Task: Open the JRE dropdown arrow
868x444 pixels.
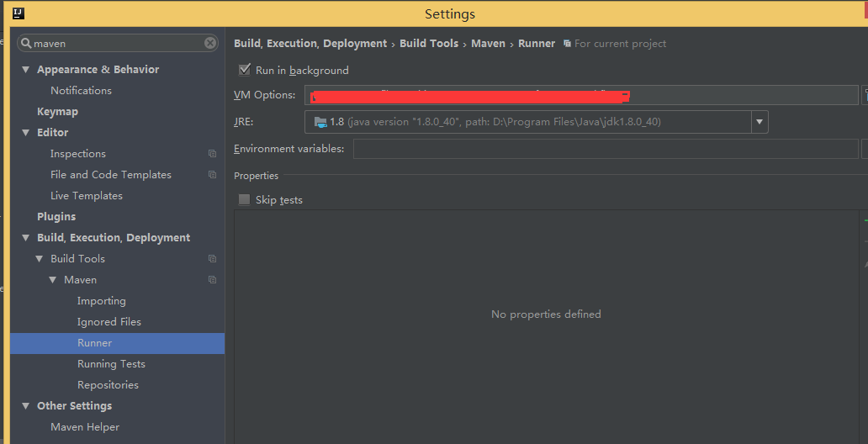Action: [759, 122]
